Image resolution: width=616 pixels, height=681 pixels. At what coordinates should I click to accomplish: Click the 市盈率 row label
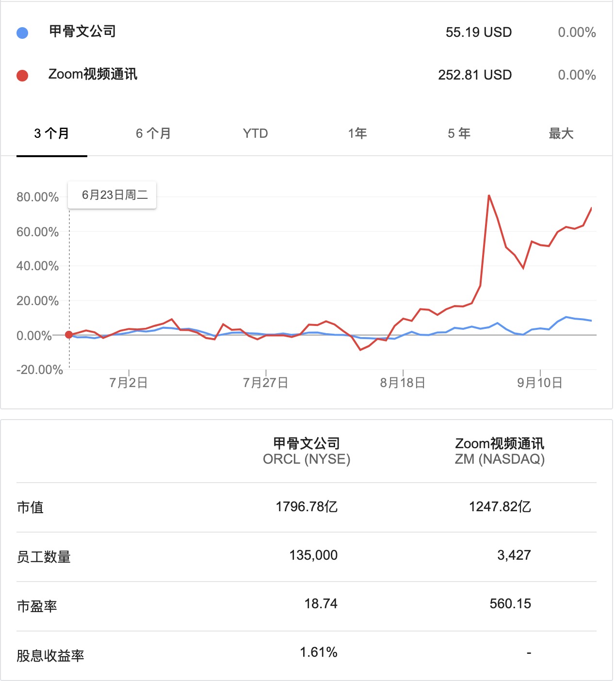tap(37, 606)
